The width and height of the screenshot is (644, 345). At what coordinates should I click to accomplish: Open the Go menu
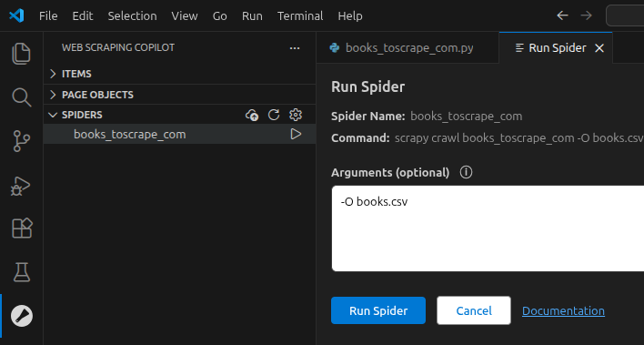(220, 15)
